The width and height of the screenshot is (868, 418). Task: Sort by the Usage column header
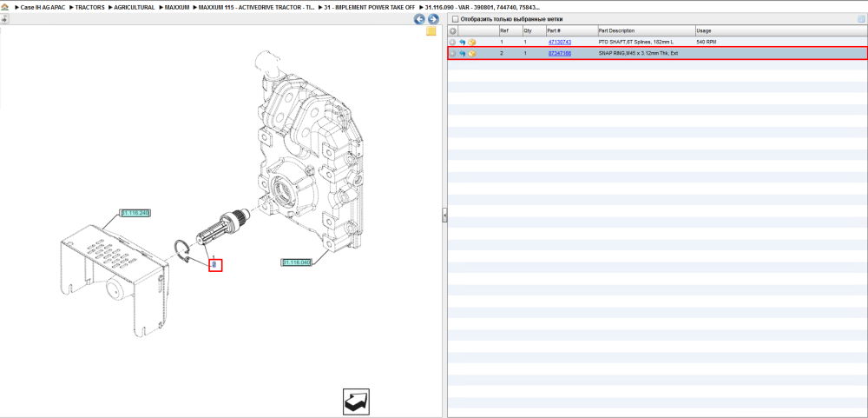(780, 31)
